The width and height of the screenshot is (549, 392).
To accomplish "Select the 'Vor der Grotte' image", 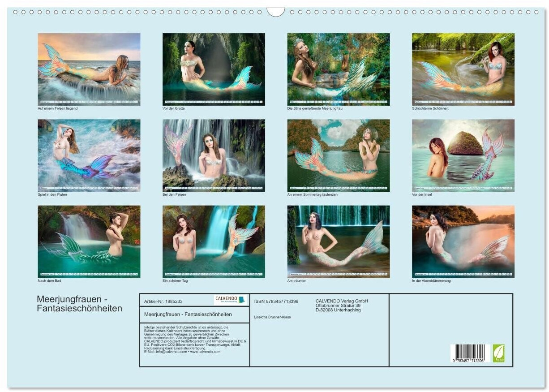I will point(214,69).
